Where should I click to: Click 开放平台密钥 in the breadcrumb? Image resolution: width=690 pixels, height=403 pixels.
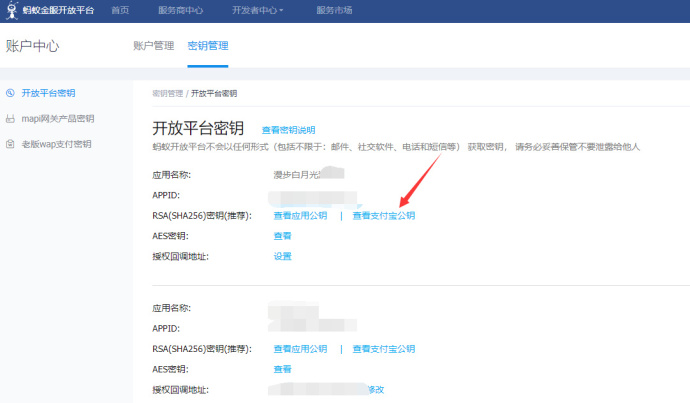coord(214,93)
